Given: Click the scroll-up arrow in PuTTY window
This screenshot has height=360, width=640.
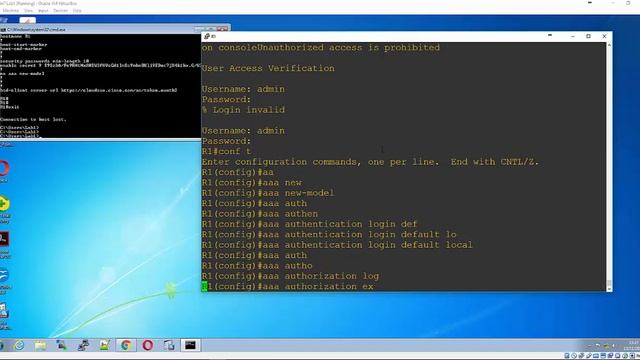Looking at the screenshot, I should [609, 44].
